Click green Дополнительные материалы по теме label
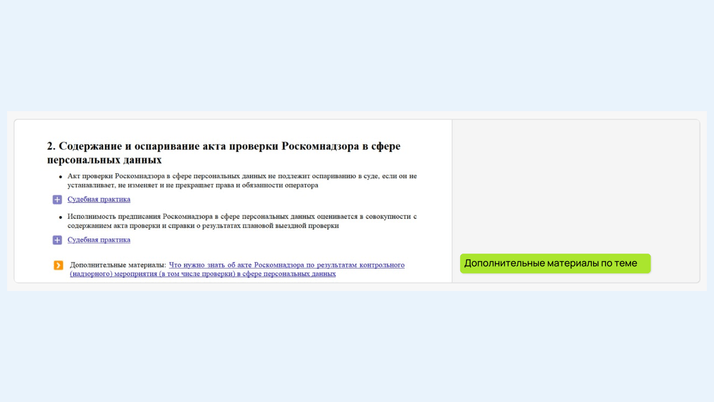This screenshot has width=714, height=402. (x=555, y=263)
